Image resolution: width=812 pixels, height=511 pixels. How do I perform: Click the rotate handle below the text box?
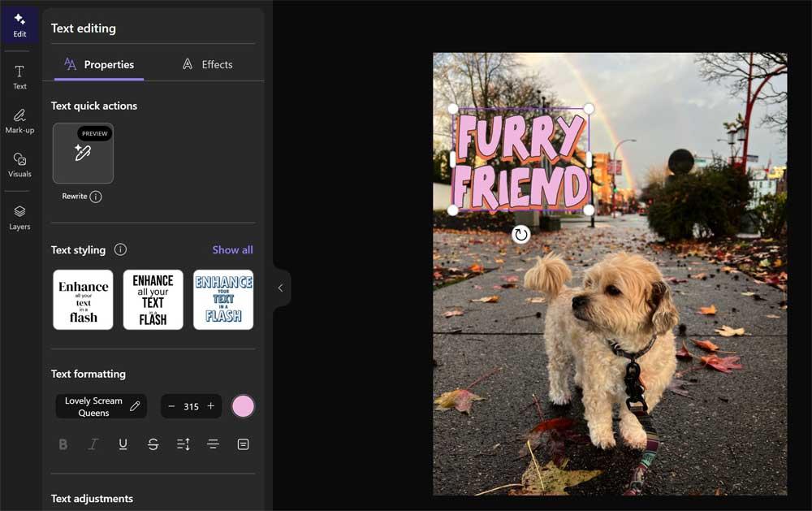pos(520,235)
